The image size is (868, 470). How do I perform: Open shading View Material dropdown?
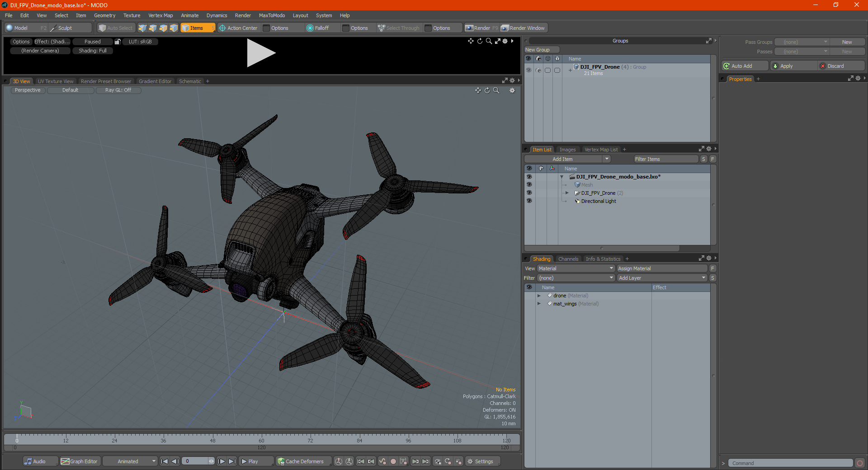point(576,268)
